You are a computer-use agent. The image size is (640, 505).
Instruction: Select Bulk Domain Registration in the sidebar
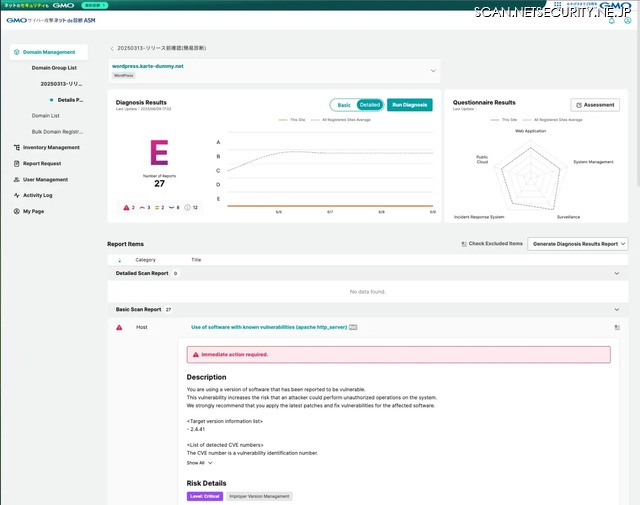click(x=57, y=131)
